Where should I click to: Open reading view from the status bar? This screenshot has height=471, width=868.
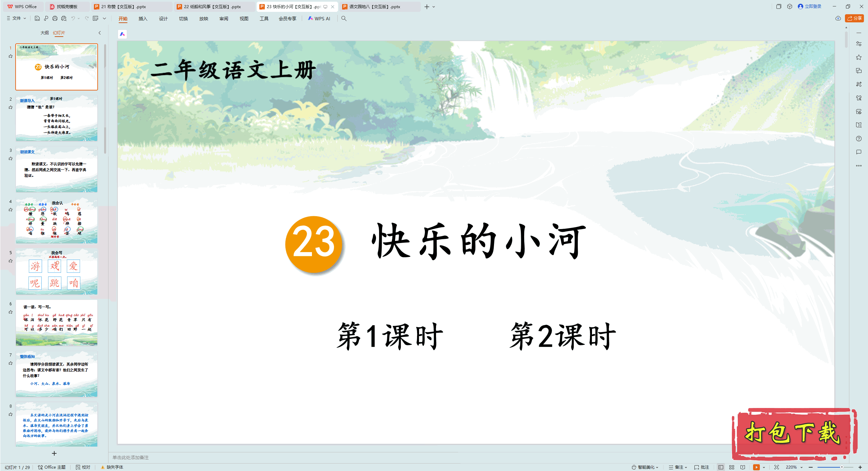743,467
